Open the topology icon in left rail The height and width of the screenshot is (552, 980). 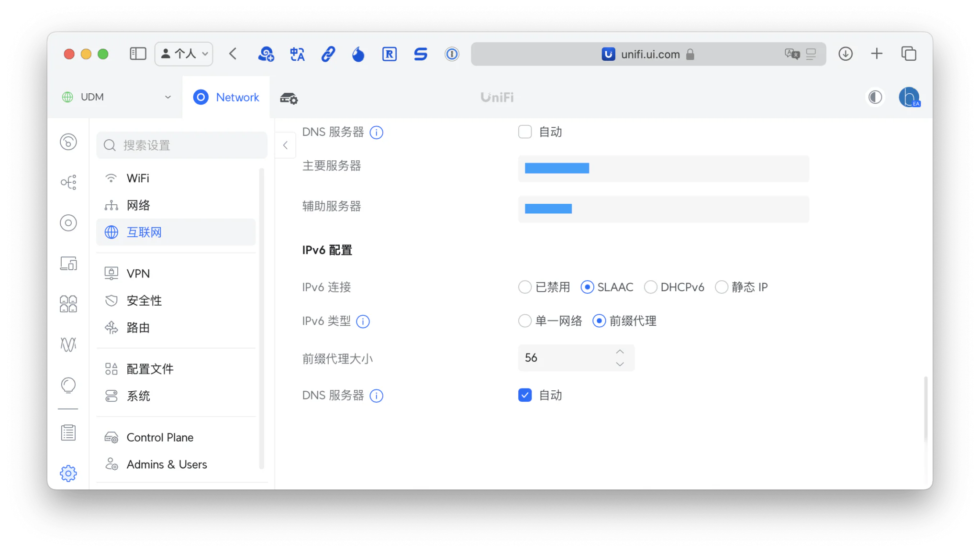tap(68, 182)
